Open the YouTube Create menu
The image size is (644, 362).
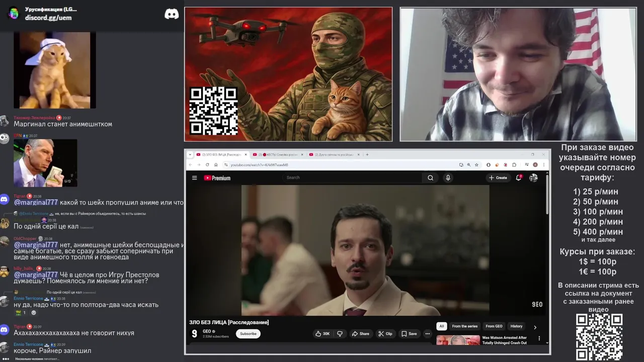[x=498, y=177]
